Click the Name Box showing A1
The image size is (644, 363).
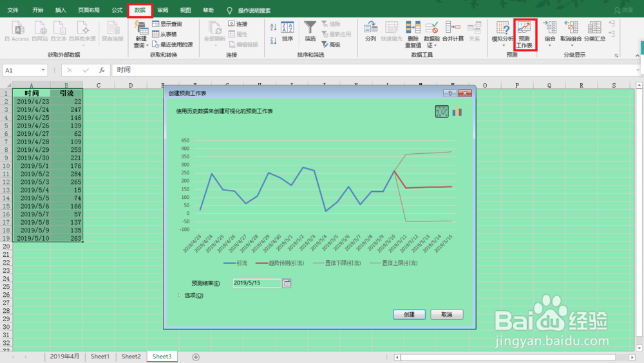(21, 70)
